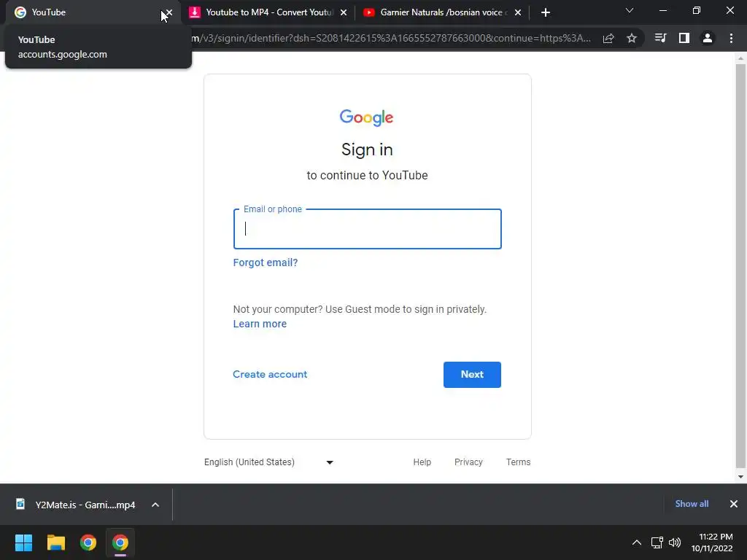Click Show all downloads

(692, 504)
